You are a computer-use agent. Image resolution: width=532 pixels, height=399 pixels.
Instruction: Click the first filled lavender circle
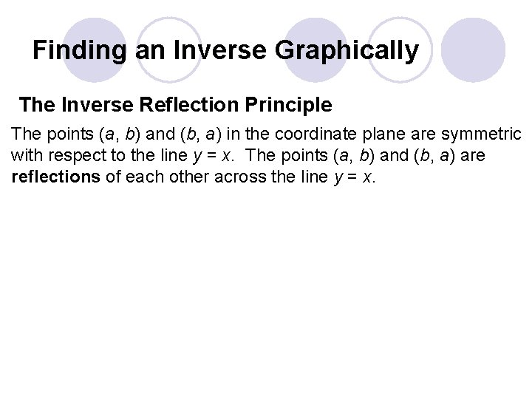point(95,50)
